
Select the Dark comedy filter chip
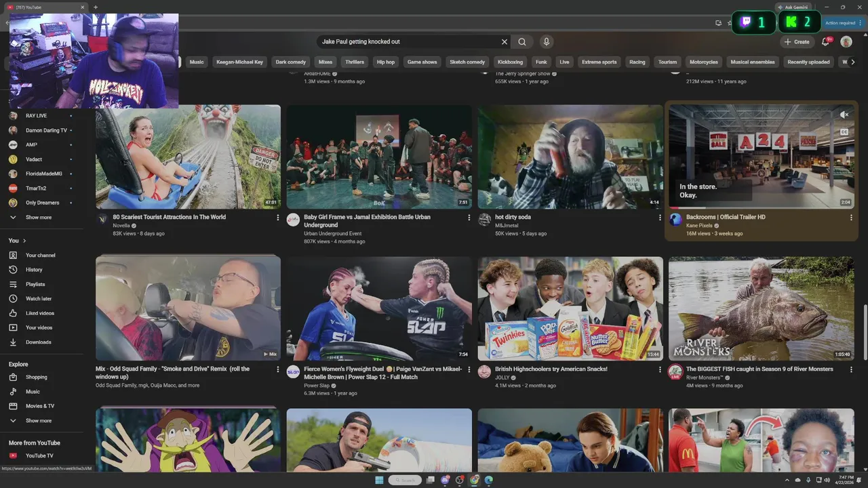click(x=291, y=62)
